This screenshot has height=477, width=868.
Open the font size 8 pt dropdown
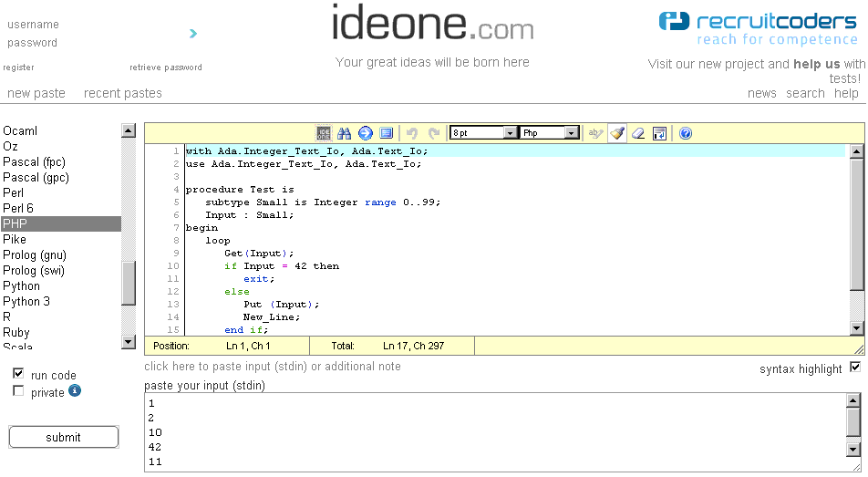click(x=484, y=133)
